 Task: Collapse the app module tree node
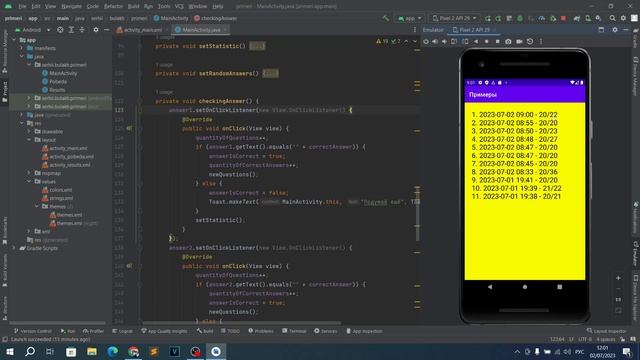point(14,40)
